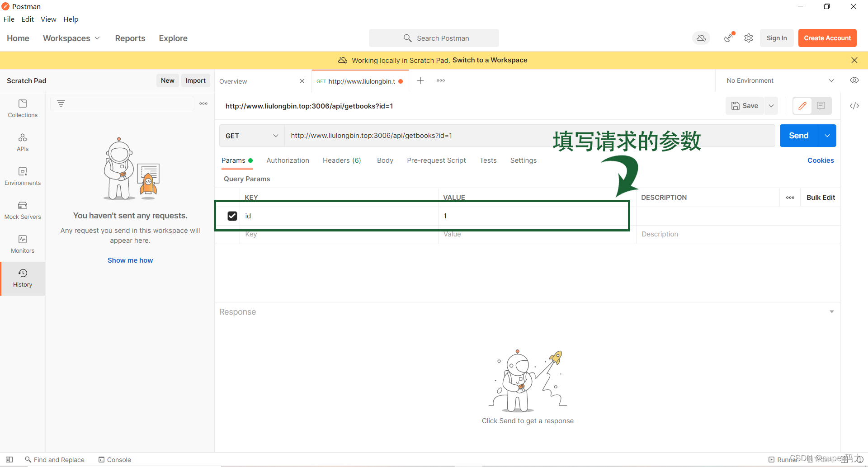Add a new request tab
Image resolution: width=868 pixels, height=467 pixels.
point(420,80)
